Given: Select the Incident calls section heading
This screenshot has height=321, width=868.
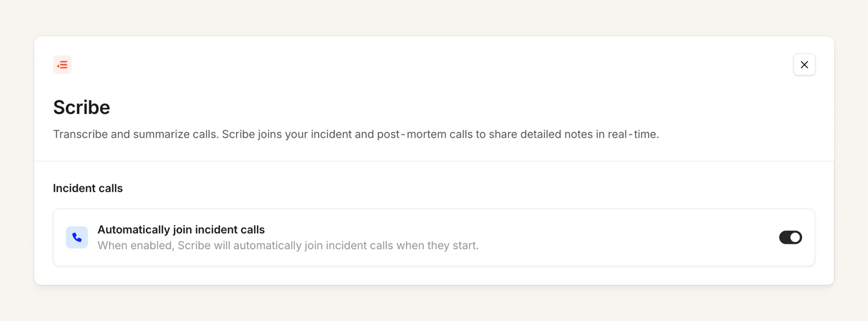Looking at the screenshot, I should pos(88,188).
